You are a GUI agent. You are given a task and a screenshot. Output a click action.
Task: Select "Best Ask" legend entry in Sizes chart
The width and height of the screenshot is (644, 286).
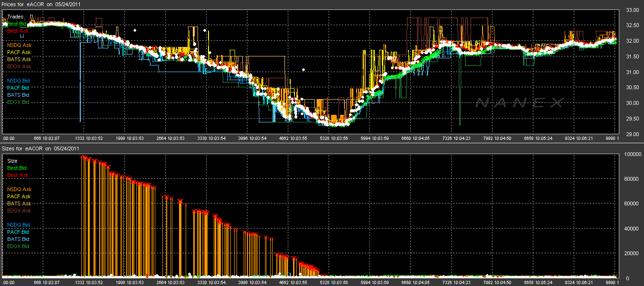point(17,175)
